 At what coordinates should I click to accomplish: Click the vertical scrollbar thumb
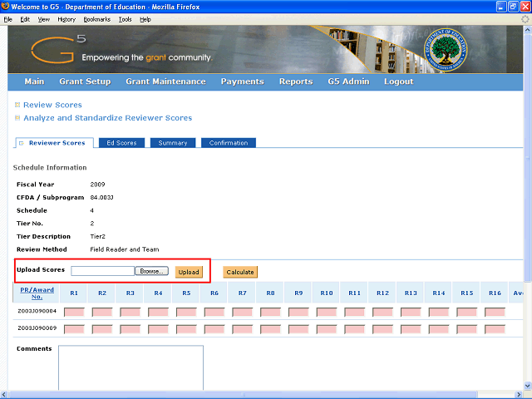pos(528,157)
